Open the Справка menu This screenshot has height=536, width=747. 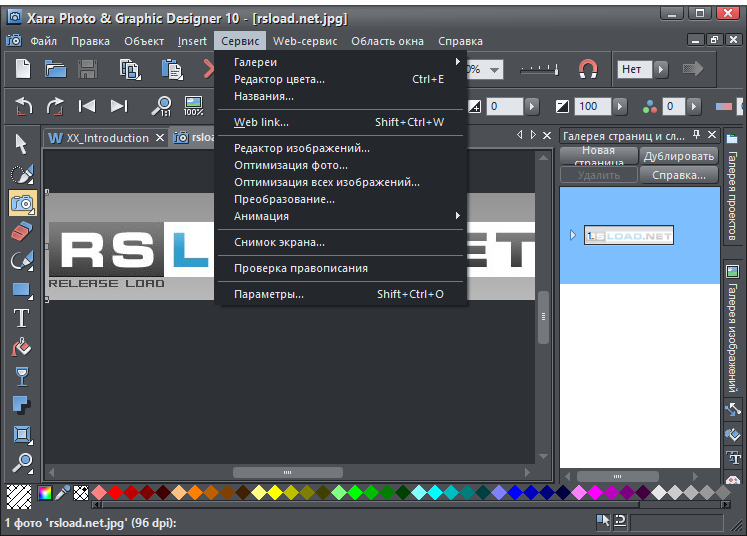[x=460, y=41]
